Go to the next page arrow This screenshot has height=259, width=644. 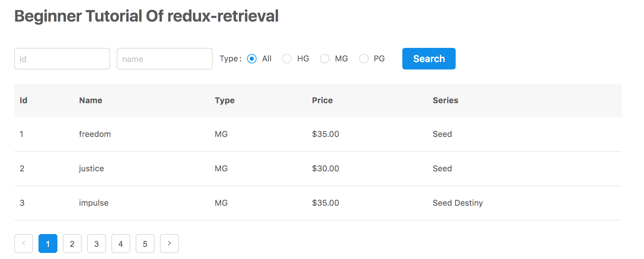[x=169, y=243]
